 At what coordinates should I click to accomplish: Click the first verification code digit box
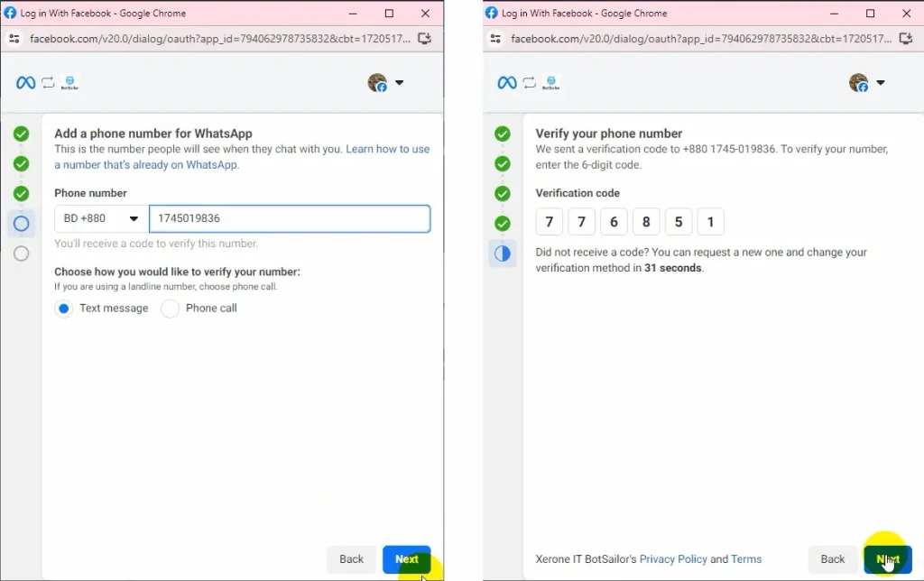pos(550,222)
